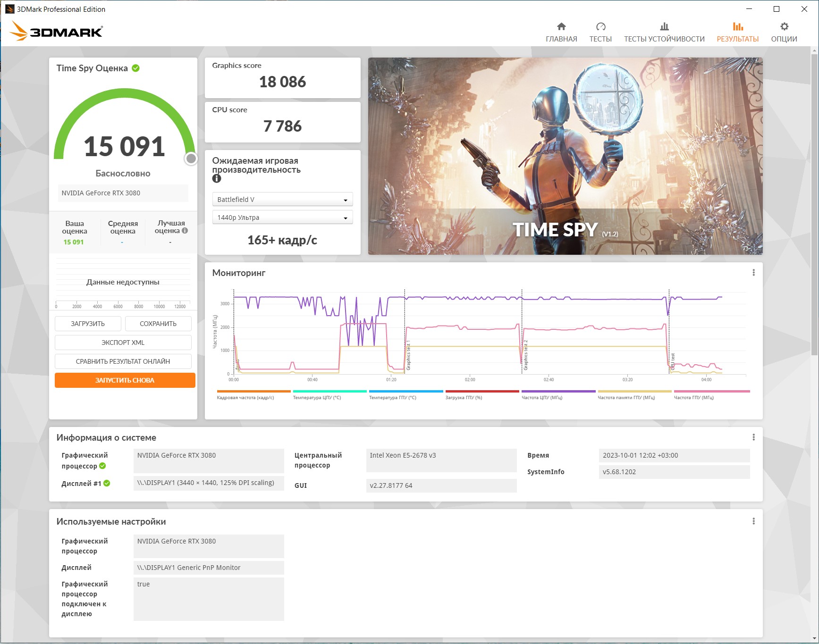Image resolution: width=819 pixels, height=644 pixels.
Task: Click the Мониторинг section heading
Action: point(239,273)
